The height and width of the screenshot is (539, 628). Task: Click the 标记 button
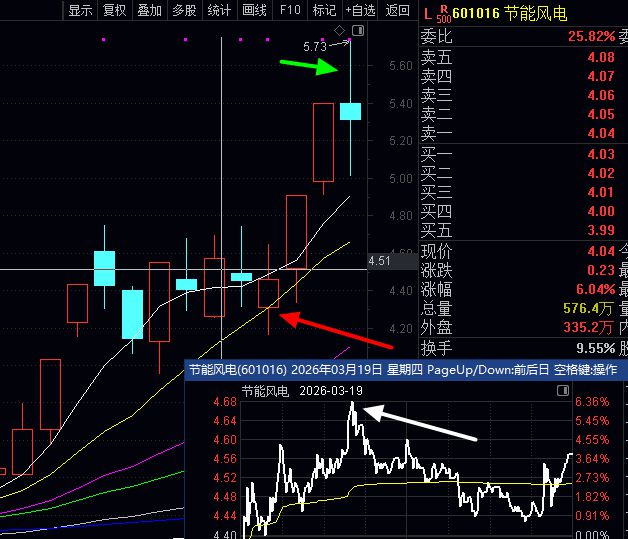tap(325, 10)
